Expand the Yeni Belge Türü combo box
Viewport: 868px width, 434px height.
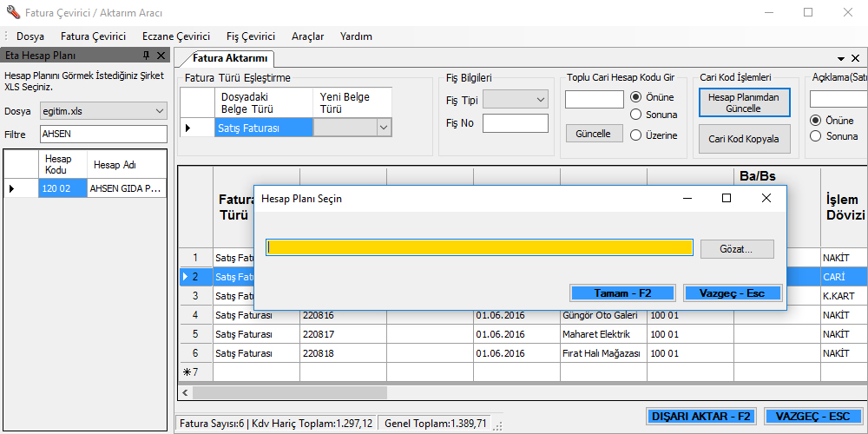(x=383, y=128)
